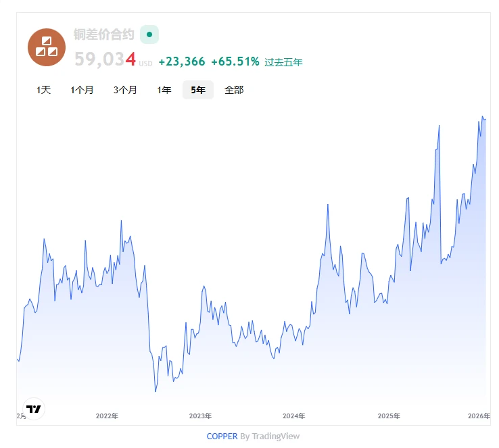Click the 铜差价合约 title text
Screen dimensions: 499x448
103,34
